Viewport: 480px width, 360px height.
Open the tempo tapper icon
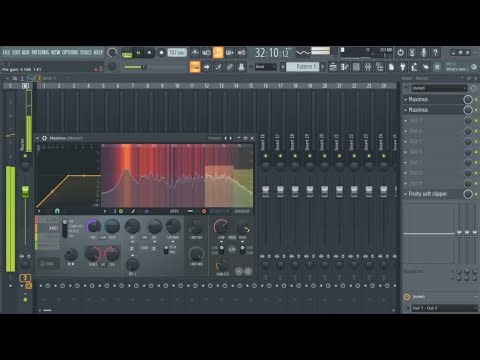(414, 67)
